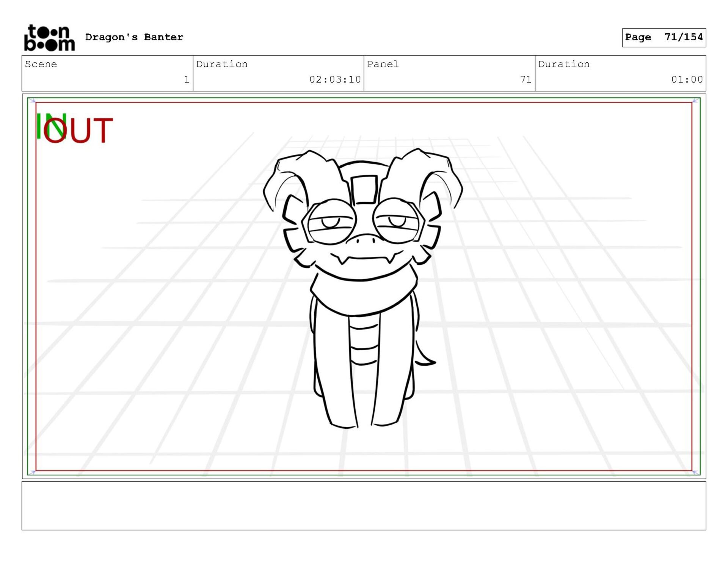Click the panel number 71
Screen dimensions: 728x563
coord(526,79)
